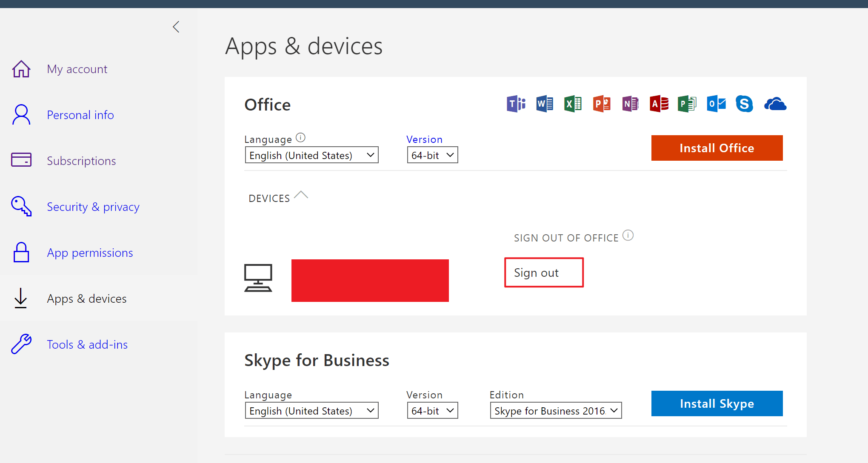This screenshot has width=868, height=463.
Task: Sign out of Office on this device
Action: pos(544,273)
